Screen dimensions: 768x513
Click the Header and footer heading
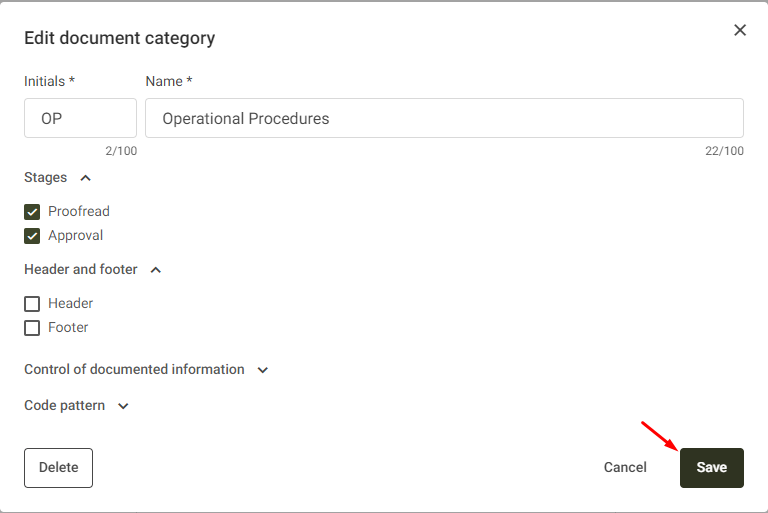(81, 270)
